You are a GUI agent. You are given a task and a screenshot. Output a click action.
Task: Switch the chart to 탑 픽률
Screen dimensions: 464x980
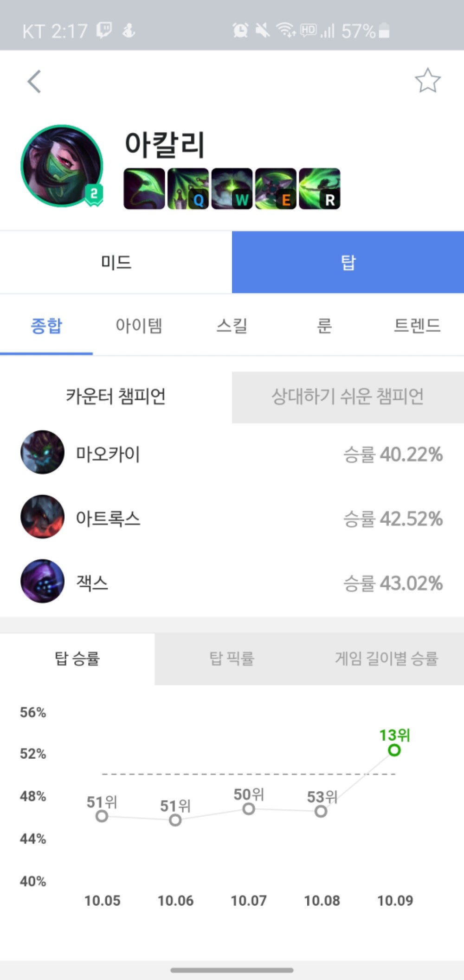pos(232,659)
